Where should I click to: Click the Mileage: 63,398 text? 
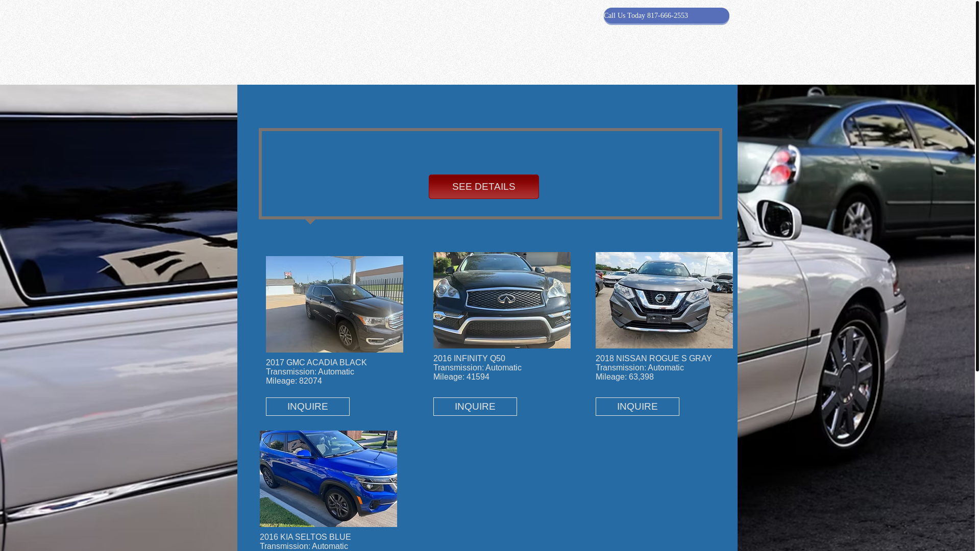[625, 377]
